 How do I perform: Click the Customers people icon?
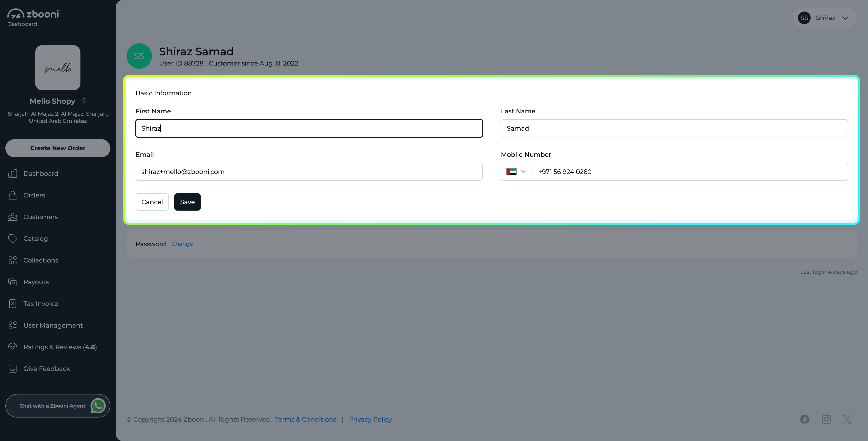click(x=13, y=217)
